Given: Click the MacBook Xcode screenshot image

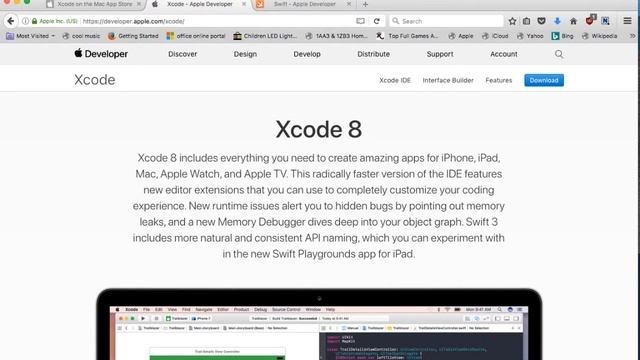Looking at the screenshot, I should pyautogui.click(x=319, y=324).
